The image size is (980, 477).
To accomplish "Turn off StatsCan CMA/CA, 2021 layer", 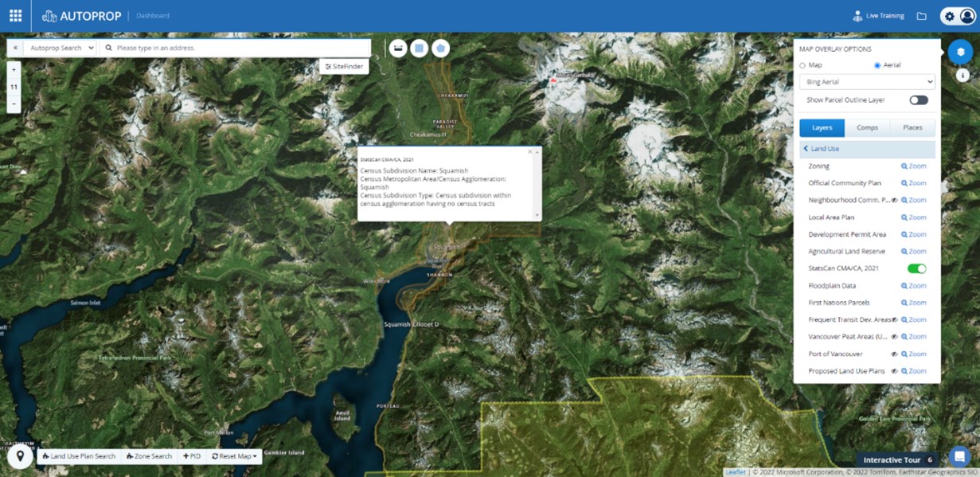I will click(916, 269).
